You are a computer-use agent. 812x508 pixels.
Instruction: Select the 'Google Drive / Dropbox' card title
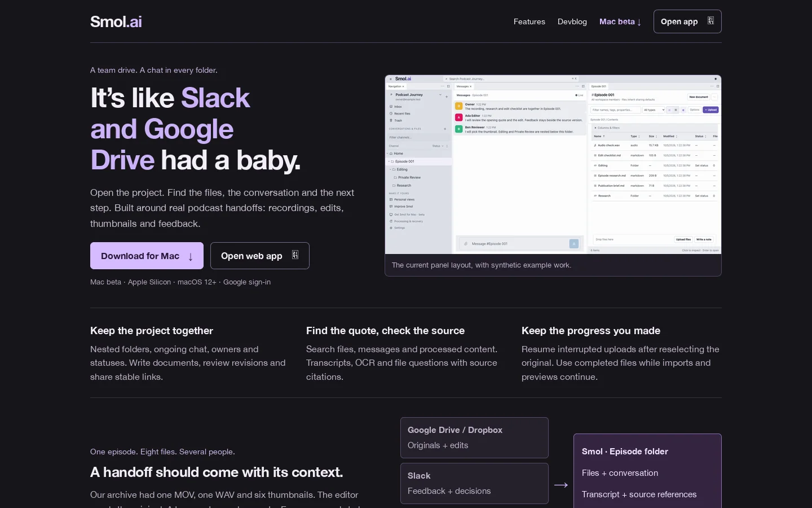454,430
